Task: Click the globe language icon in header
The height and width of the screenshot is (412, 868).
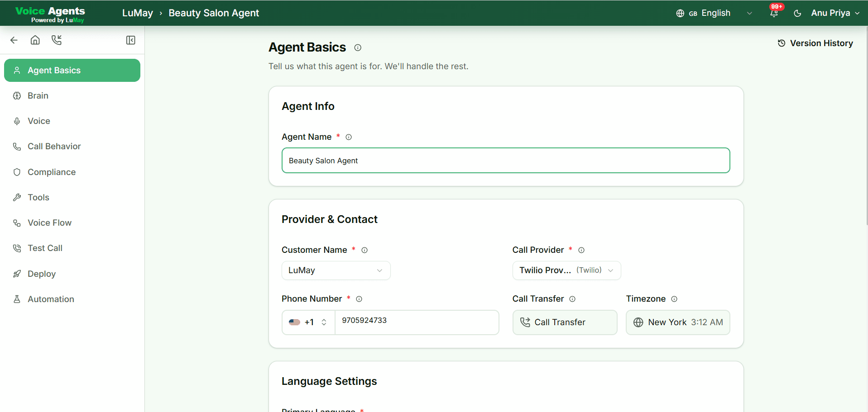Action: [680, 13]
